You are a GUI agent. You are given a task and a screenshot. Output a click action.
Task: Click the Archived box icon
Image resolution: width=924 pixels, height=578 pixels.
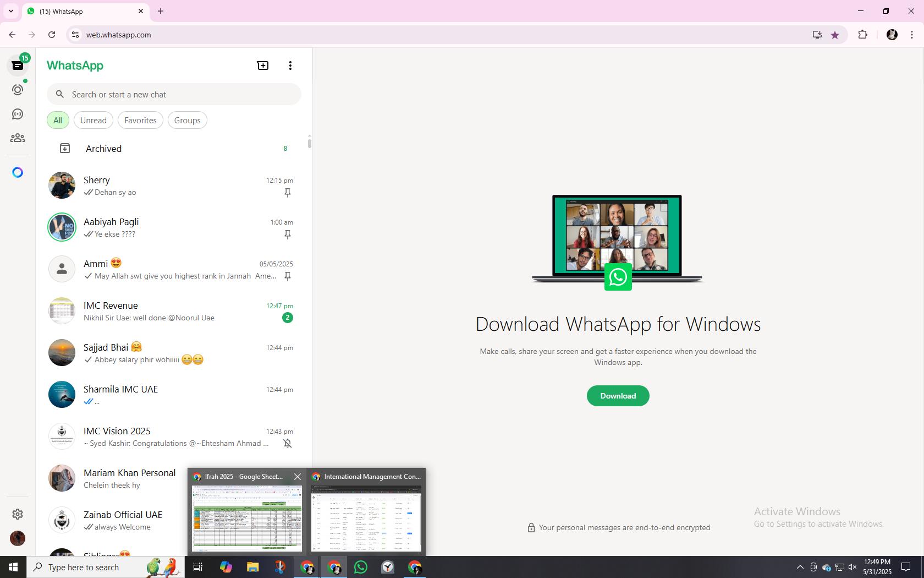point(65,148)
